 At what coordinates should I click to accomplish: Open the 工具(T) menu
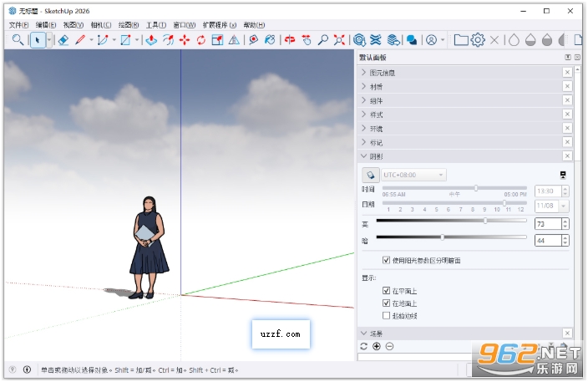point(156,25)
